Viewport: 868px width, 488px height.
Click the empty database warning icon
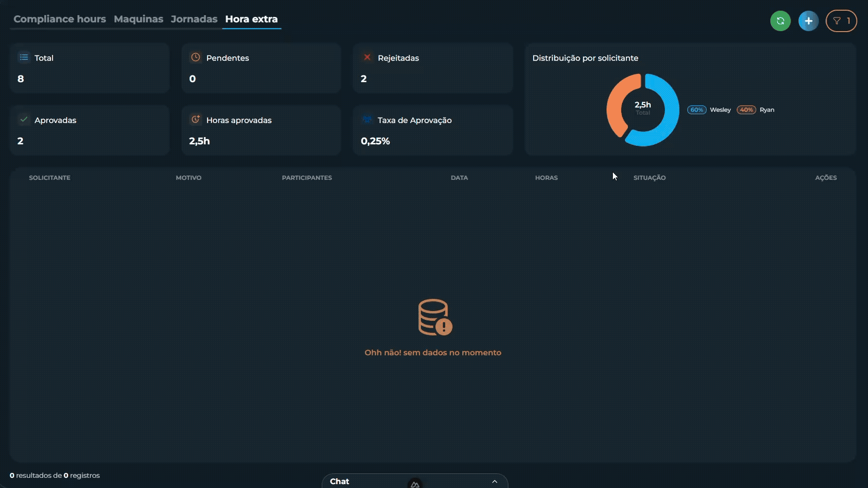coord(435,317)
